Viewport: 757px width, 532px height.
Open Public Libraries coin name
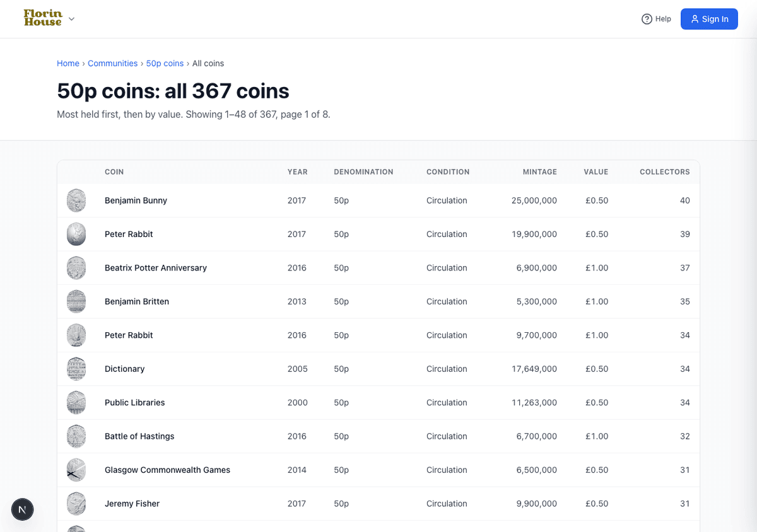(134, 403)
